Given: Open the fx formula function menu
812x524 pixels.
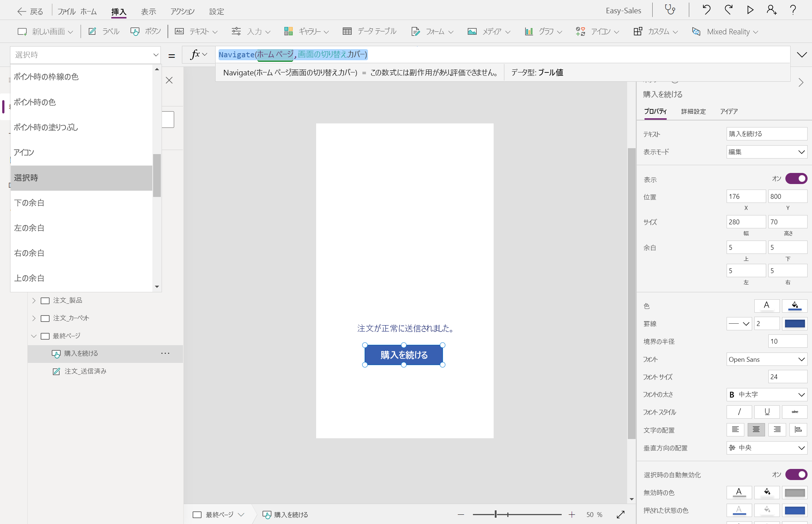Looking at the screenshot, I should tap(199, 55).
